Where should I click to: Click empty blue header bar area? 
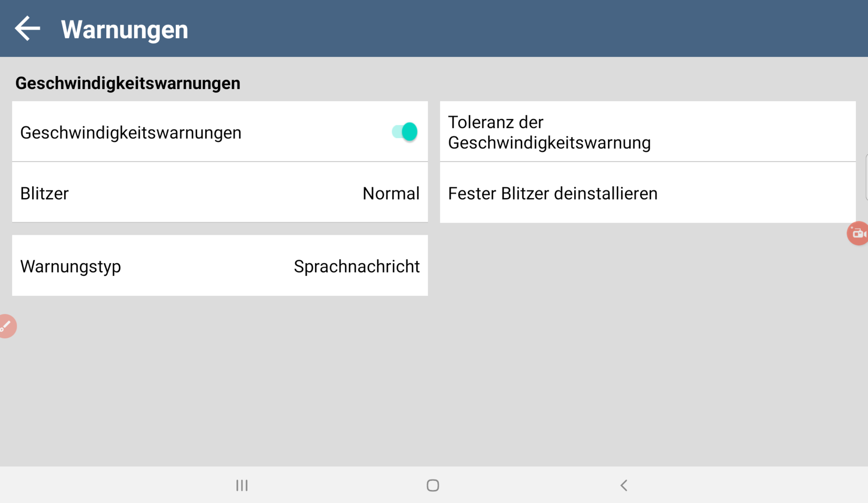point(497,28)
